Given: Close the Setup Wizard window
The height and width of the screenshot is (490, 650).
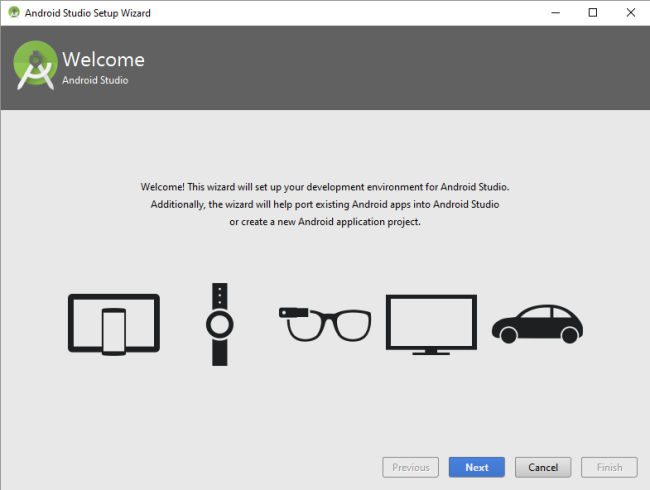Looking at the screenshot, I should point(629,12).
